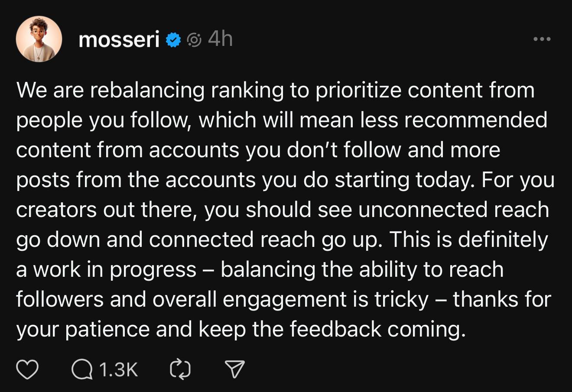Repost using the circular arrows icon
This screenshot has height=392, width=572.
point(180,369)
